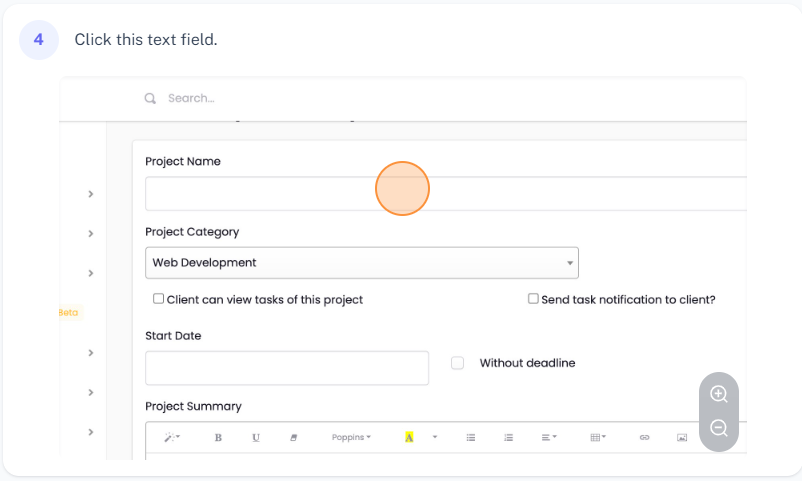Apply the yellow highlight color button

tap(409, 438)
